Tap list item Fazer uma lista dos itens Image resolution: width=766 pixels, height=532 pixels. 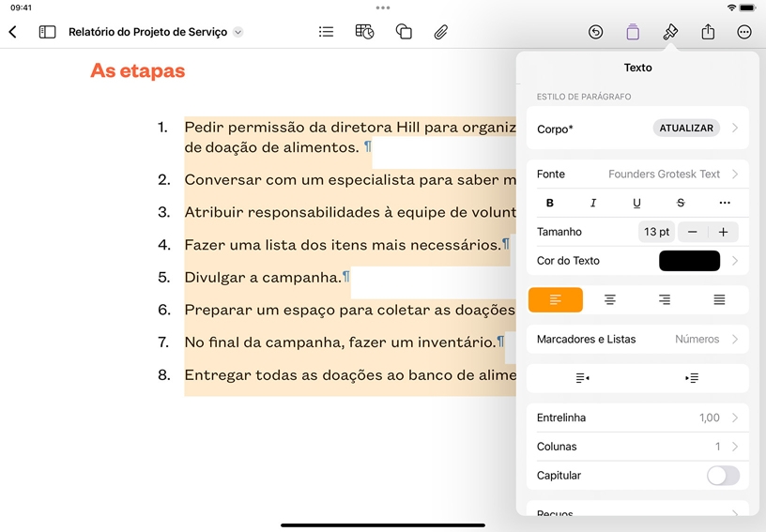click(x=343, y=245)
